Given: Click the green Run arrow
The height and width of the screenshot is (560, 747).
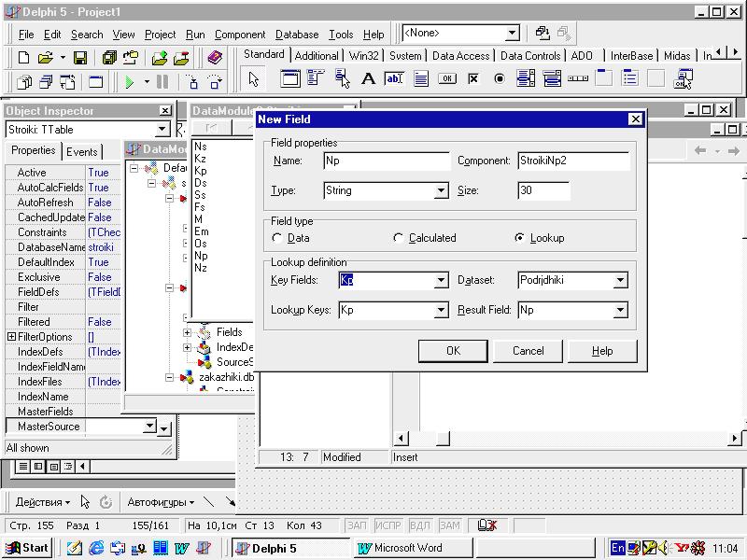Looking at the screenshot, I should coord(129,82).
